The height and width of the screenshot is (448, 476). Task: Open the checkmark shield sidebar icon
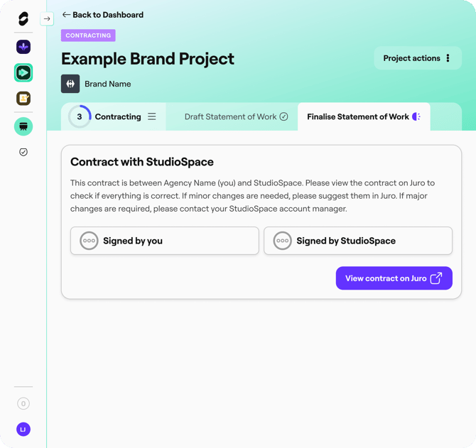tap(23, 152)
